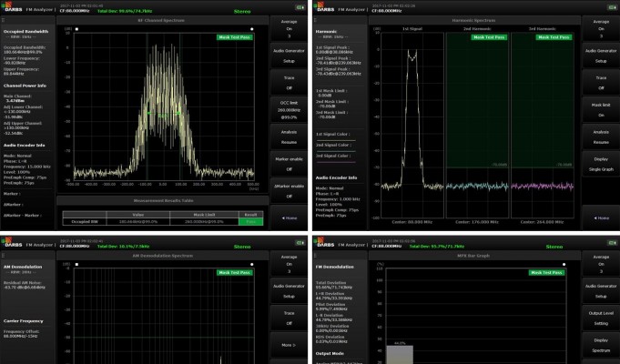Select white round marker above MPX Bar Graph

[x=564, y=265]
